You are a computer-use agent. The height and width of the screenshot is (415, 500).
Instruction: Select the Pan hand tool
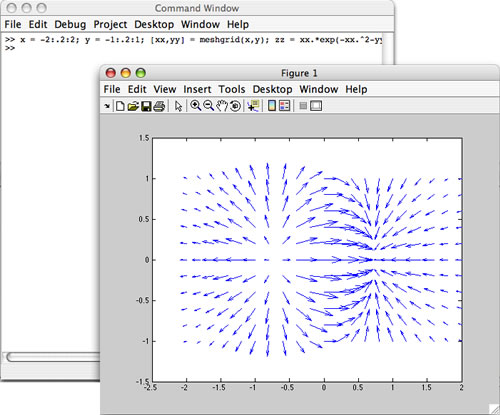click(222, 106)
